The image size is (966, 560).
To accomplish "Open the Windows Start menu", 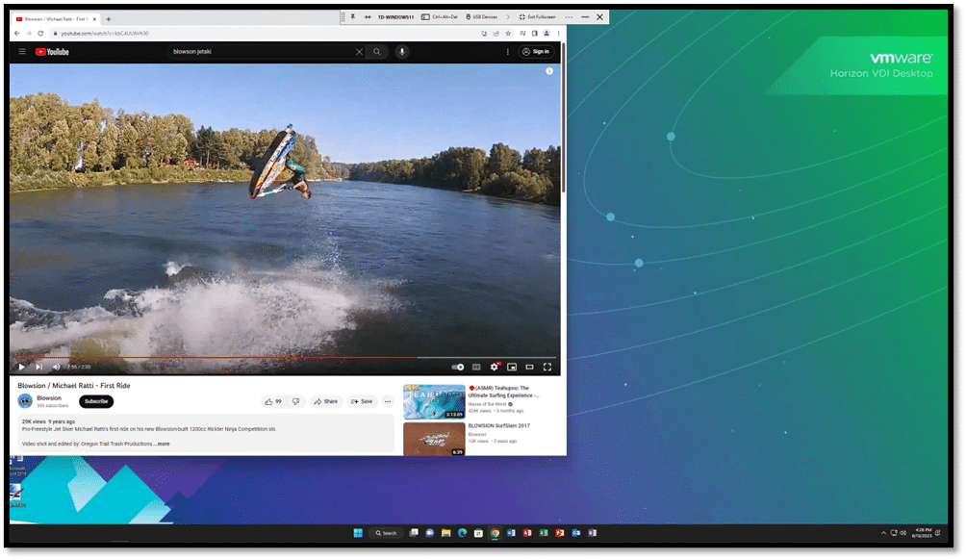I will pos(358,533).
